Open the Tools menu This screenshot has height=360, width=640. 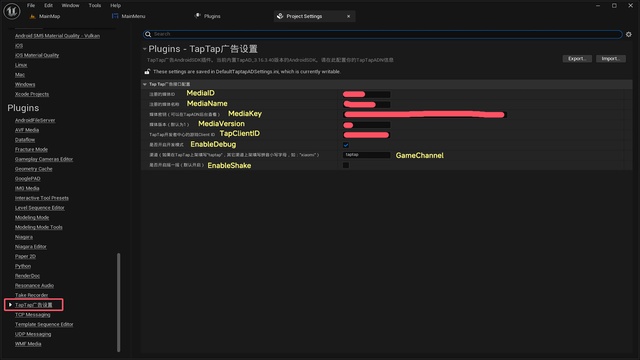click(x=95, y=5)
